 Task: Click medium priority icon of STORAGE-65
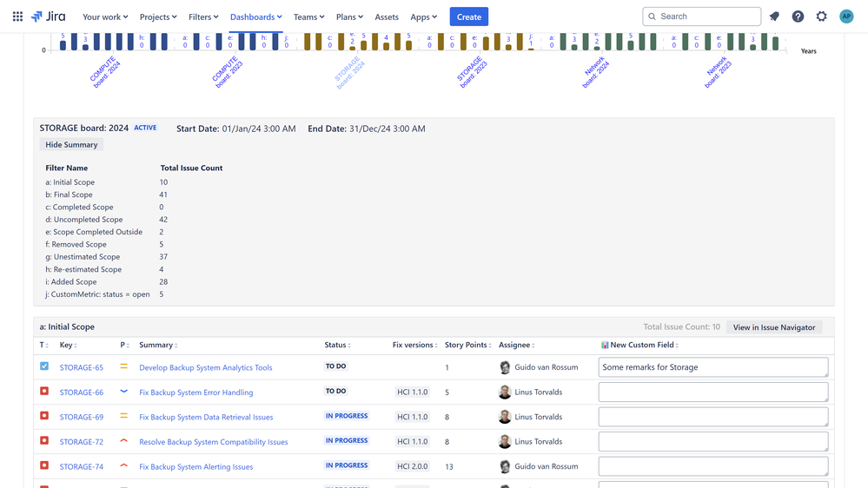tap(124, 366)
